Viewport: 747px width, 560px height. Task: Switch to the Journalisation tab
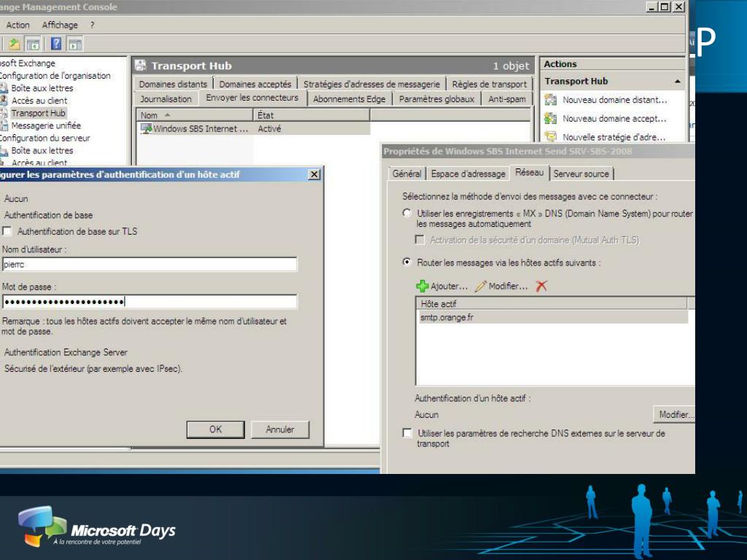coord(166,99)
